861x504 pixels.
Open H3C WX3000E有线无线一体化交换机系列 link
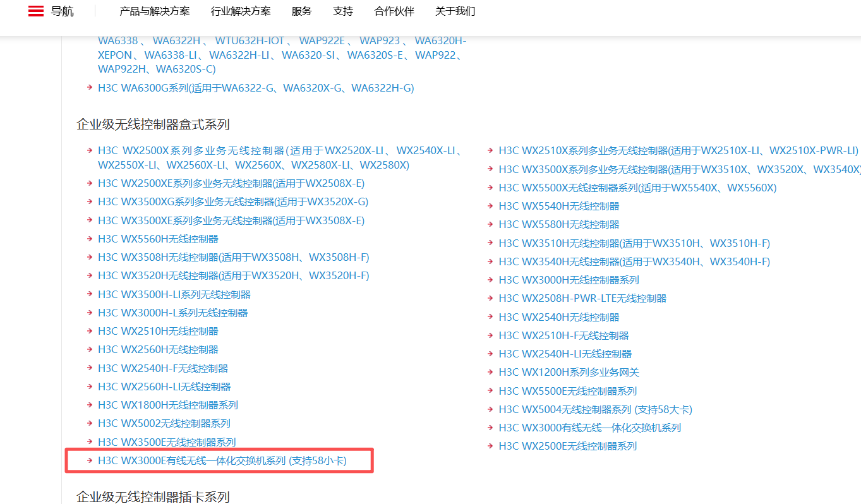tap(222, 461)
